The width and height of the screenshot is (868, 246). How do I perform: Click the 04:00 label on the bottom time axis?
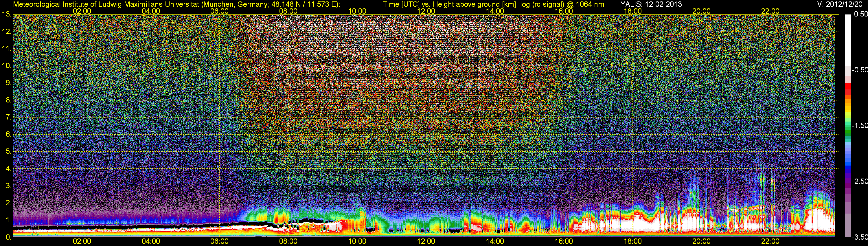pos(151,241)
